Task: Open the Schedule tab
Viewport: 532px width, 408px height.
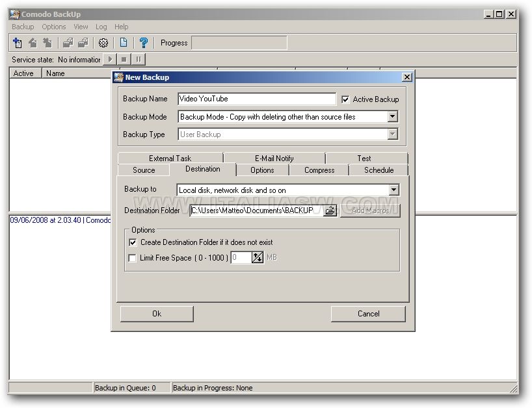Action: pyautogui.click(x=379, y=170)
